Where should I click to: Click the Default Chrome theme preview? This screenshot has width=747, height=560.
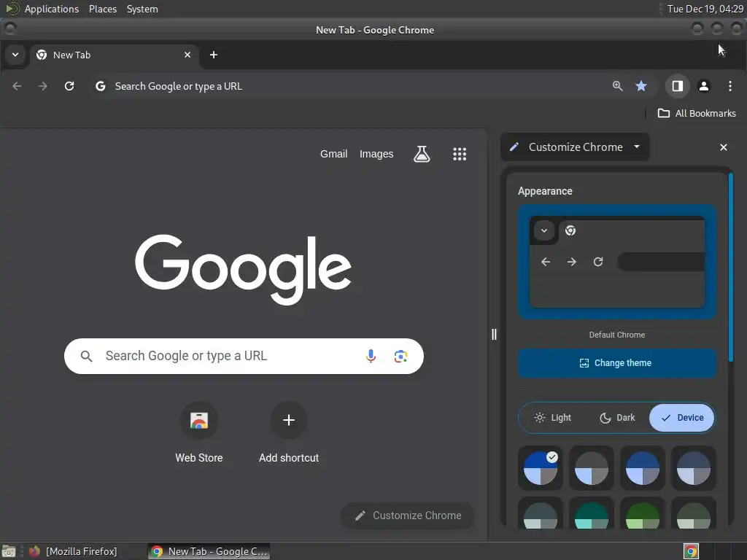click(617, 262)
